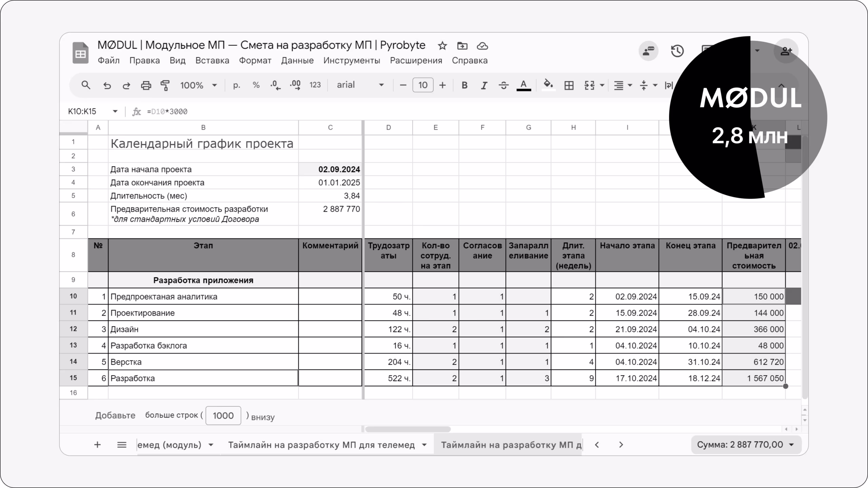Screen dimensions: 868x488
Task: Open the fill color picker
Action: 549,85
